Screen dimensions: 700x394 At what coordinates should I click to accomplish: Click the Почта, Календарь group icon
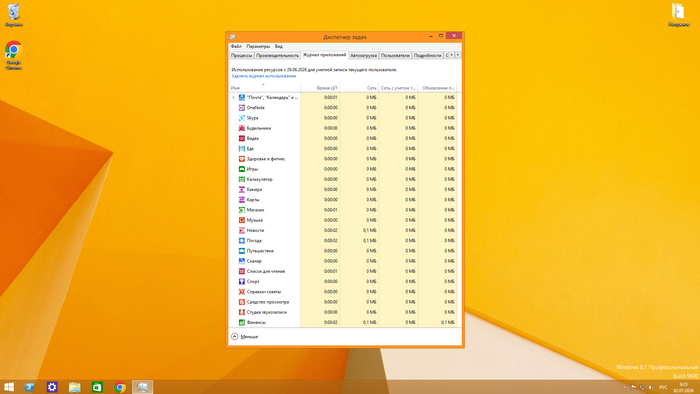coord(242,97)
